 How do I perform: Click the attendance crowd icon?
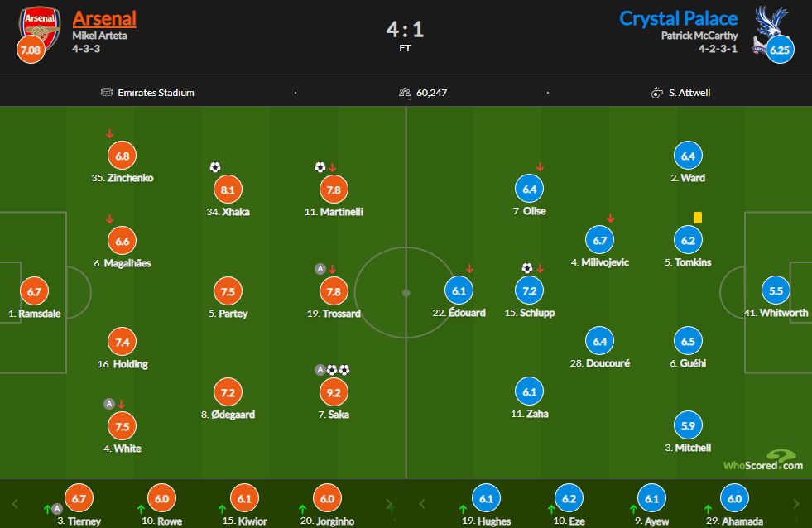pos(406,93)
